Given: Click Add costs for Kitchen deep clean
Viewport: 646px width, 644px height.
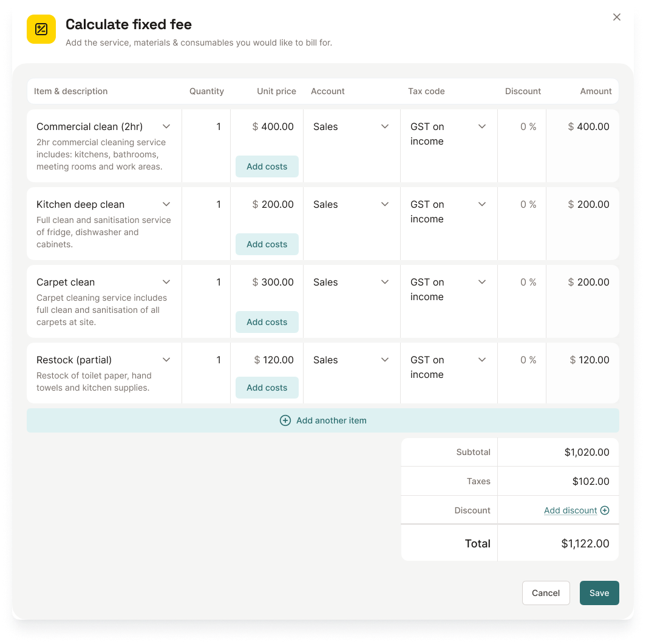Looking at the screenshot, I should (267, 244).
